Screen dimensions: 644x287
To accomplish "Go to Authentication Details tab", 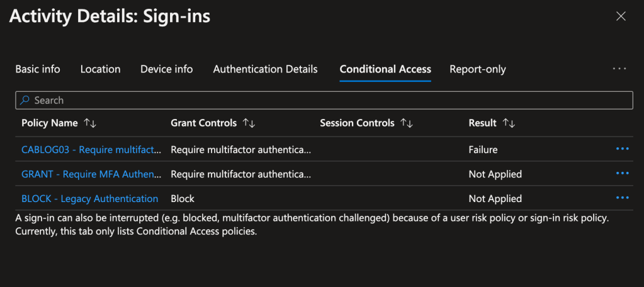I will pos(265,69).
